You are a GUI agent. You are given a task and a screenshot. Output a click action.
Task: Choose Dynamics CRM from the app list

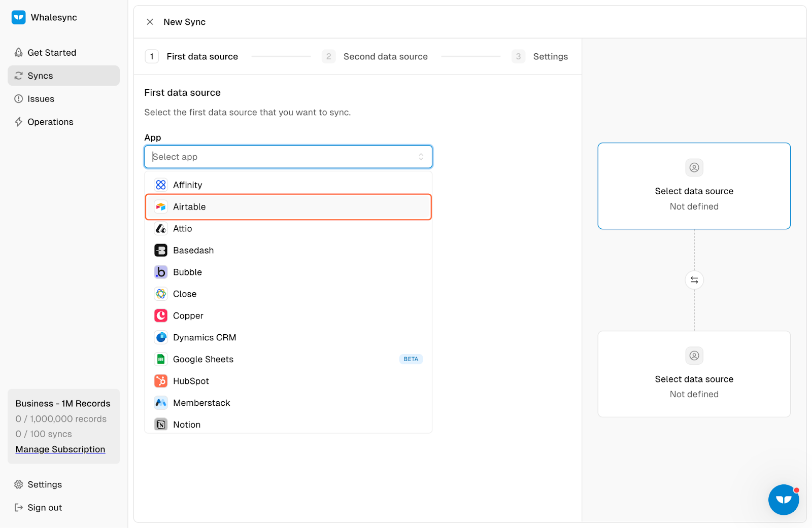click(x=288, y=338)
